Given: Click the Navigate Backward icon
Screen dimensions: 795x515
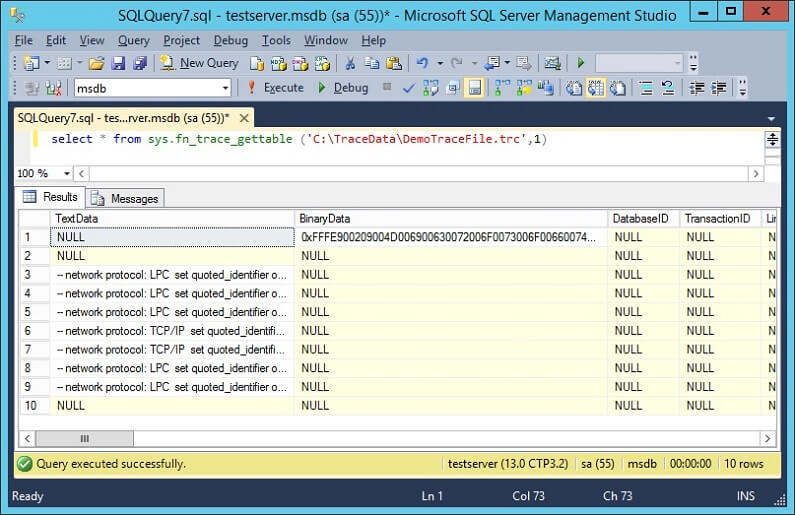Looking at the screenshot, I should [x=491, y=63].
